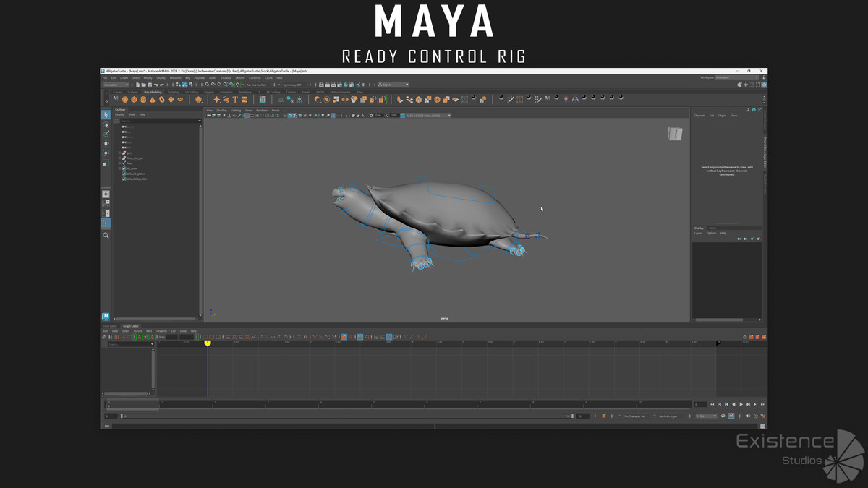Create a polygon cone from the shelf

click(152, 99)
